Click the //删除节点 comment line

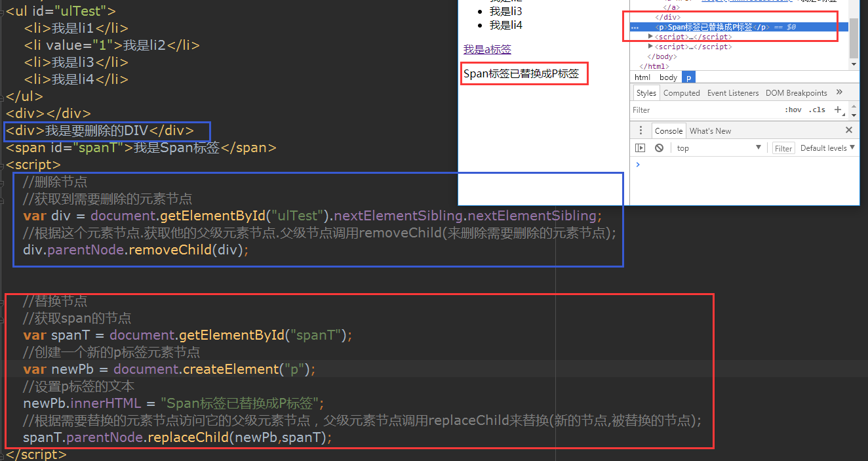pyautogui.click(x=55, y=182)
